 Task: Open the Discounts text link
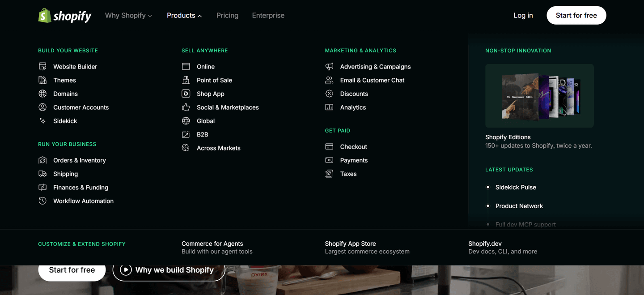click(354, 94)
